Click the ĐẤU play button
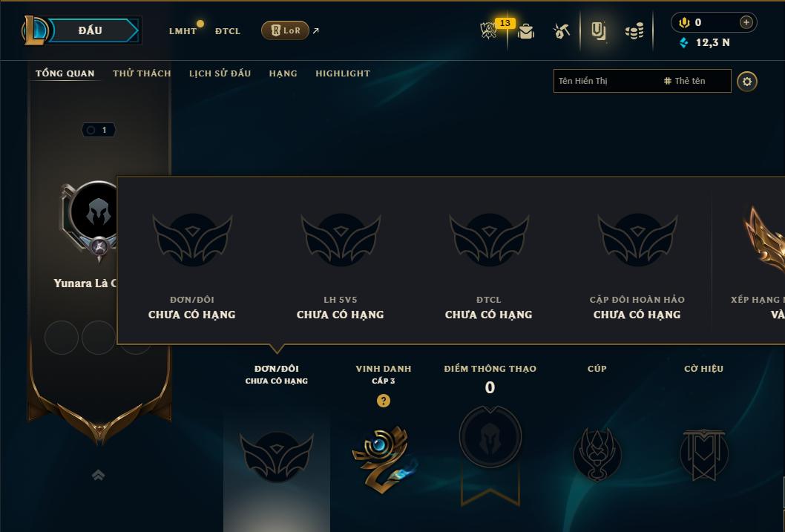Viewport: 785px width, 532px height. [x=90, y=30]
